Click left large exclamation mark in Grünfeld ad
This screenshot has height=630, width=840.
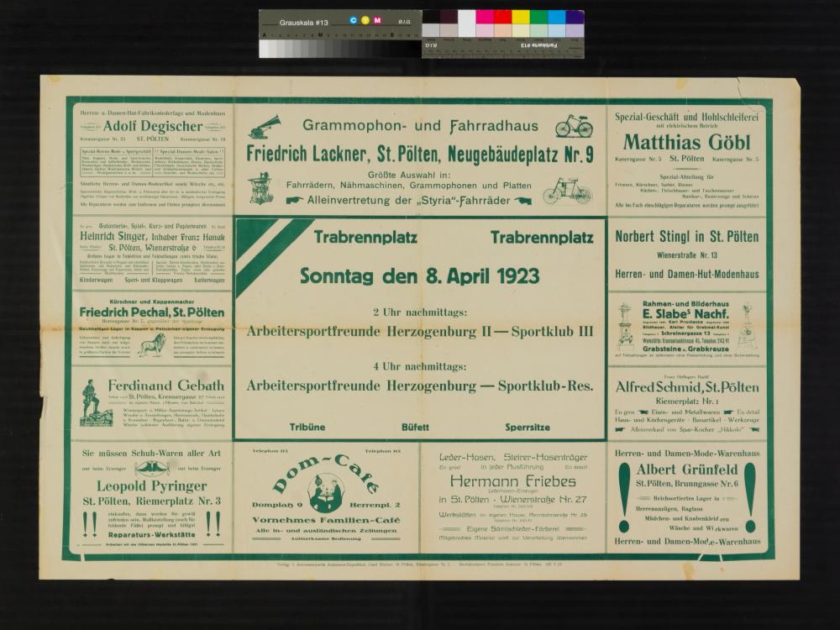(x=624, y=497)
